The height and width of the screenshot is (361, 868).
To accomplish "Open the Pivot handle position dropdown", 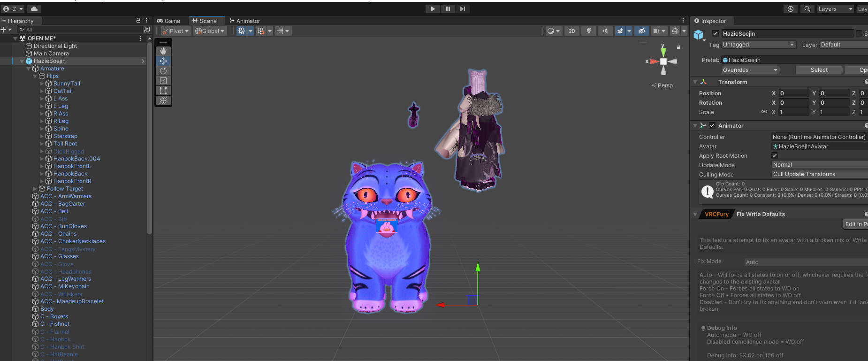I will click(176, 31).
